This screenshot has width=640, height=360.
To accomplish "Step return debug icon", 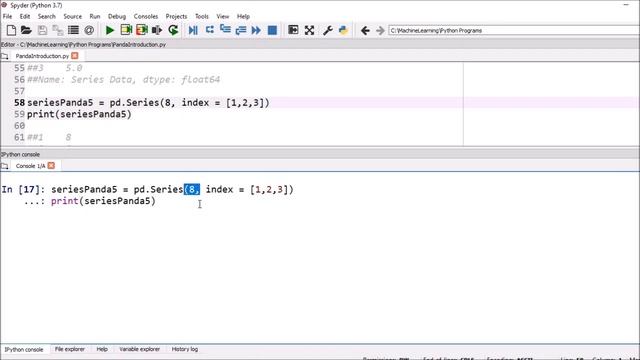I will pos(241,30).
